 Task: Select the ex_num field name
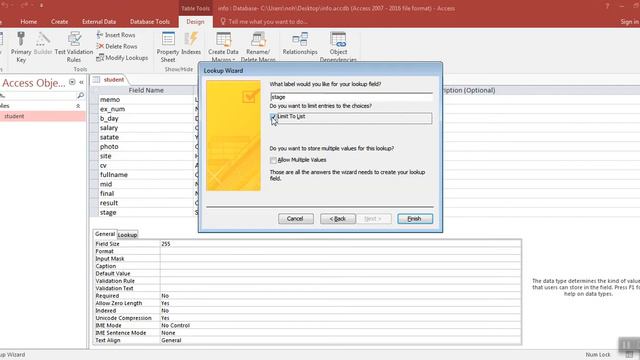point(112,109)
